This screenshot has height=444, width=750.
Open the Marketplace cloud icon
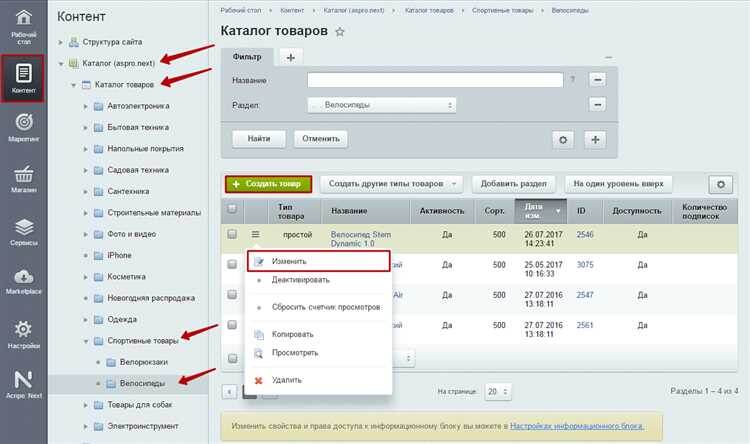pos(23,277)
